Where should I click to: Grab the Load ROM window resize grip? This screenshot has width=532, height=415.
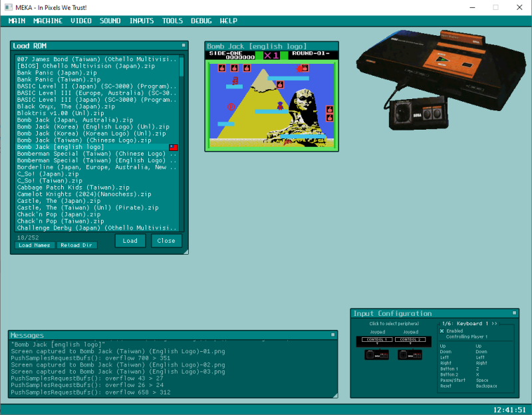click(186, 251)
